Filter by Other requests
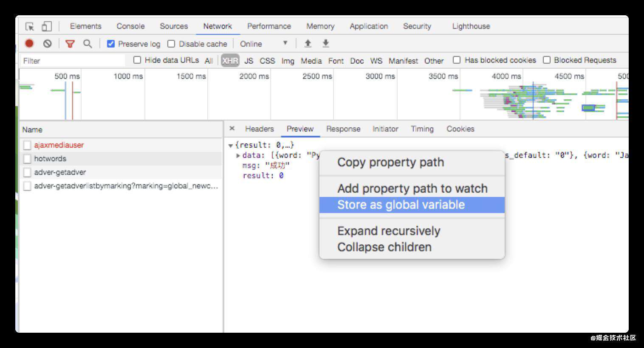The height and width of the screenshot is (348, 644). pos(434,61)
